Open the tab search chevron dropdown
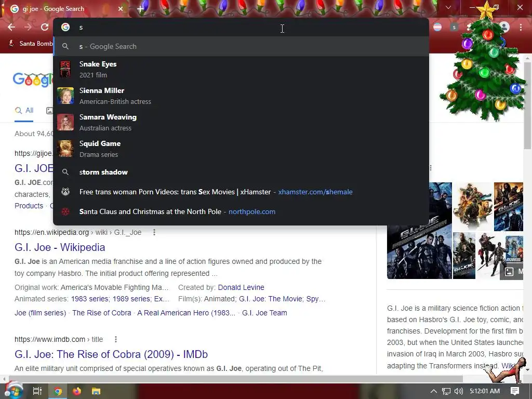This screenshot has height=399, width=532. 448,7
